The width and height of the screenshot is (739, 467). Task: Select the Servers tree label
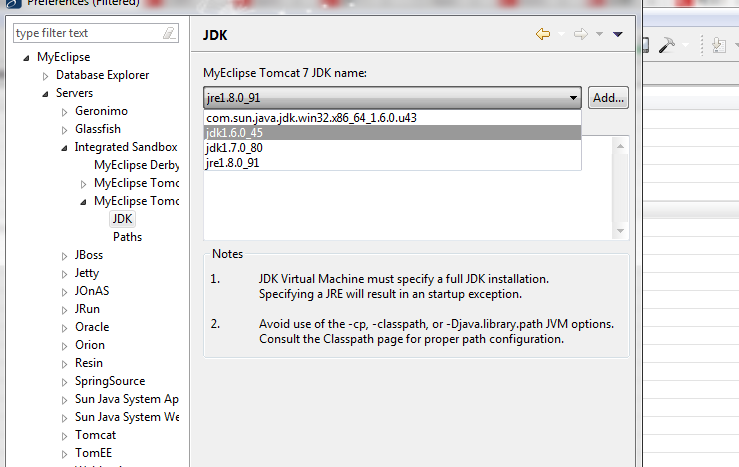[74, 93]
